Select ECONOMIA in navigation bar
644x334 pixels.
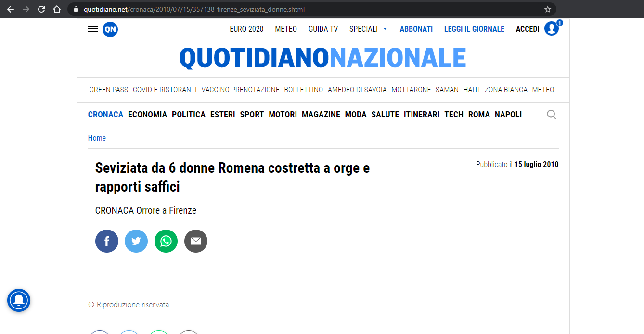click(147, 115)
